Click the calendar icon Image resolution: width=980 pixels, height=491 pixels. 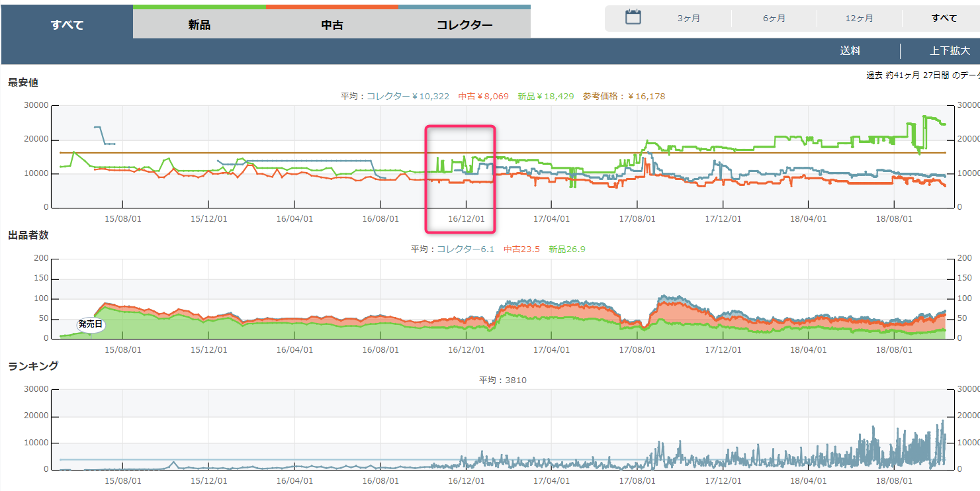coord(633,17)
